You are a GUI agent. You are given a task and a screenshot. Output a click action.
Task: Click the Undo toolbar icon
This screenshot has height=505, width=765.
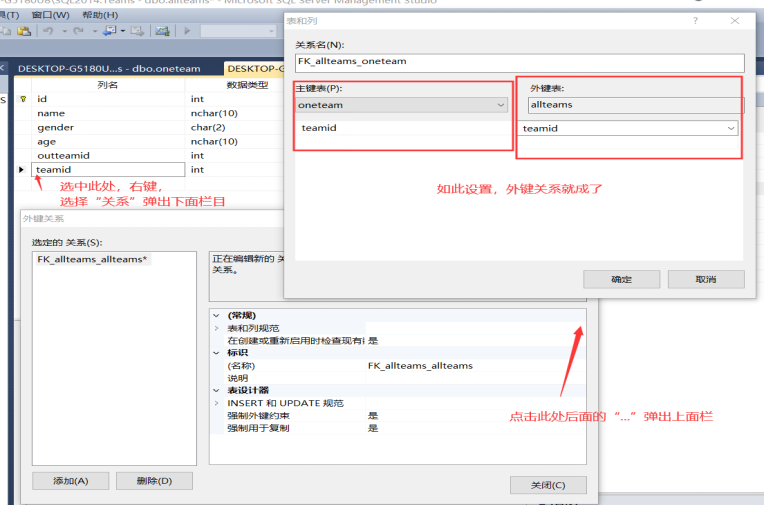48,31
